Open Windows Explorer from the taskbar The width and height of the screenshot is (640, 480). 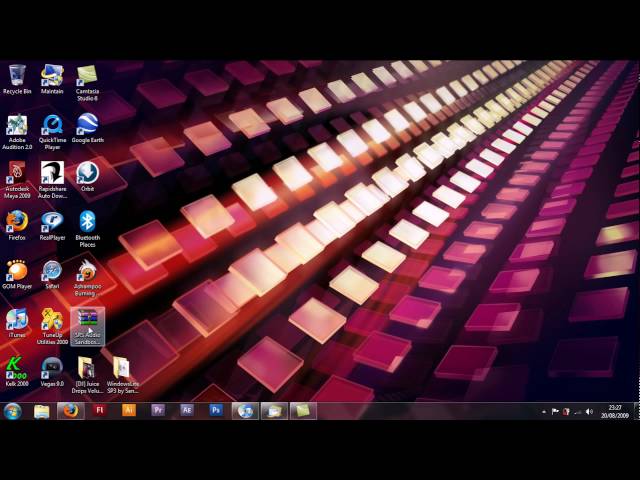click(x=41, y=411)
